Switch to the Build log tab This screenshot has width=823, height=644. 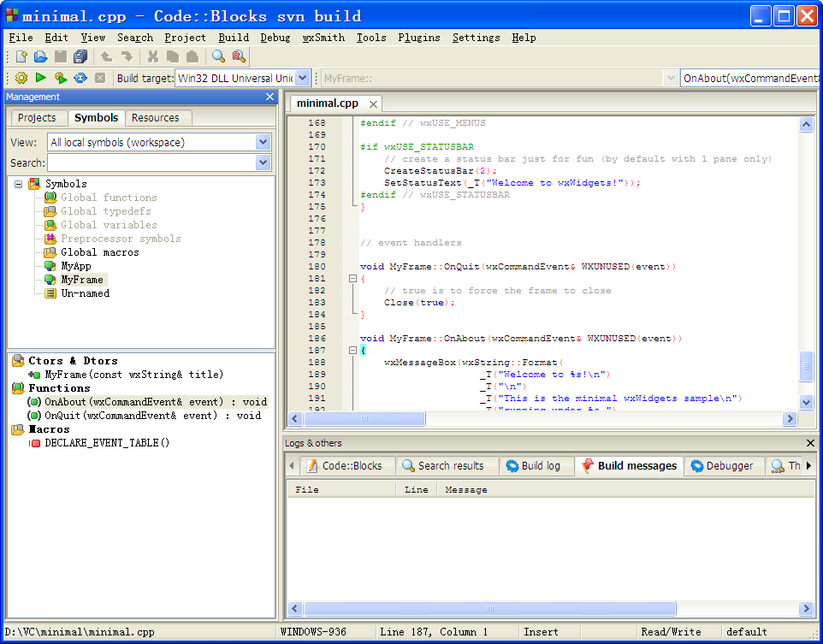535,466
